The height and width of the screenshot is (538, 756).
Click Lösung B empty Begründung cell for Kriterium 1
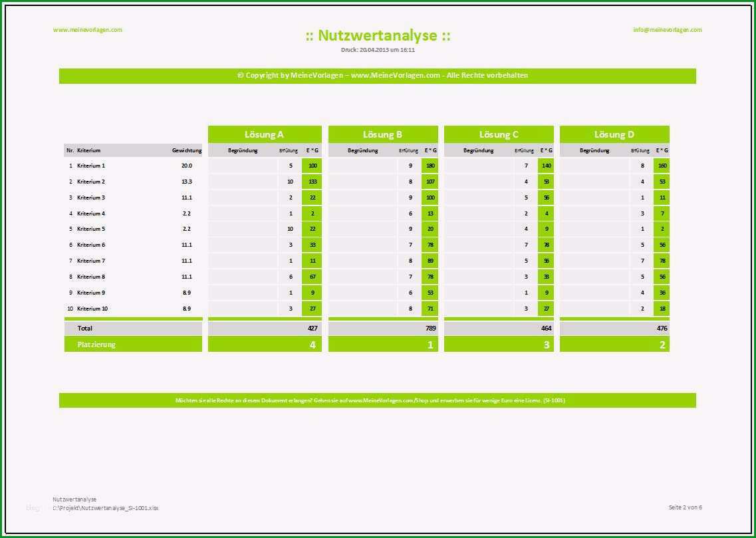[362, 166]
